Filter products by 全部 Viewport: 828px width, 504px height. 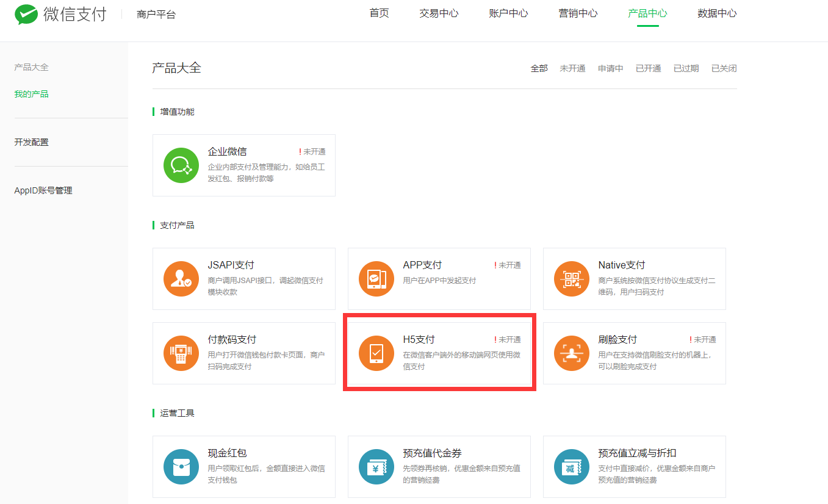tap(539, 68)
